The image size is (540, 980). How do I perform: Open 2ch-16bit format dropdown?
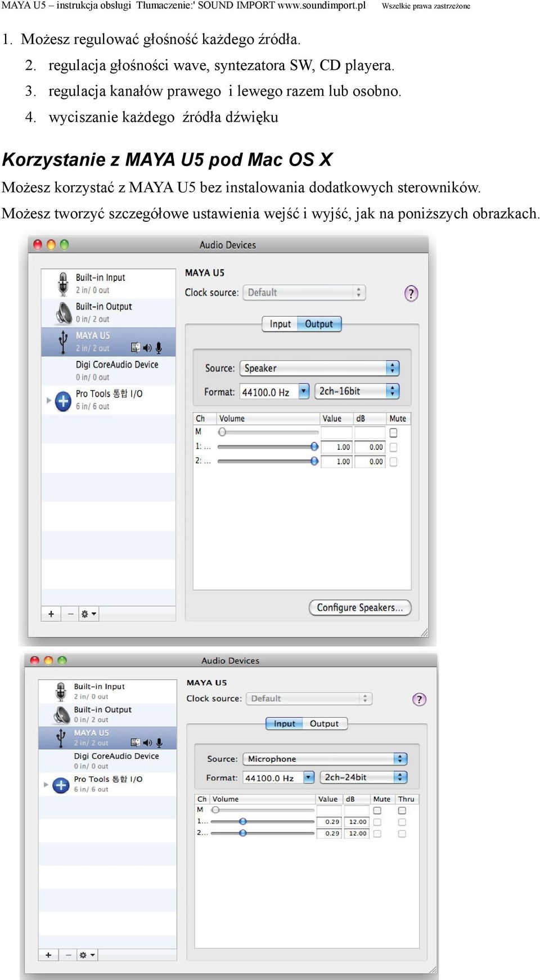(x=357, y=391)
